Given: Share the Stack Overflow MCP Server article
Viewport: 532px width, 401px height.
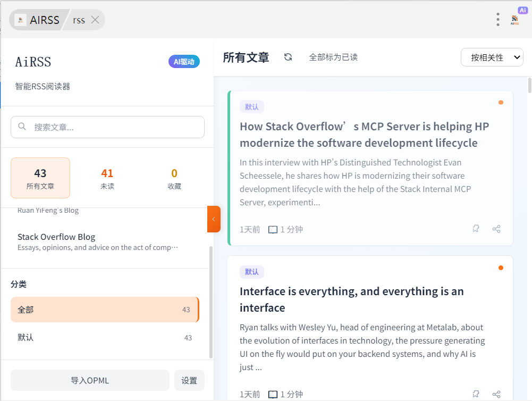Looking at the screenshot, I should pos(496,229).
